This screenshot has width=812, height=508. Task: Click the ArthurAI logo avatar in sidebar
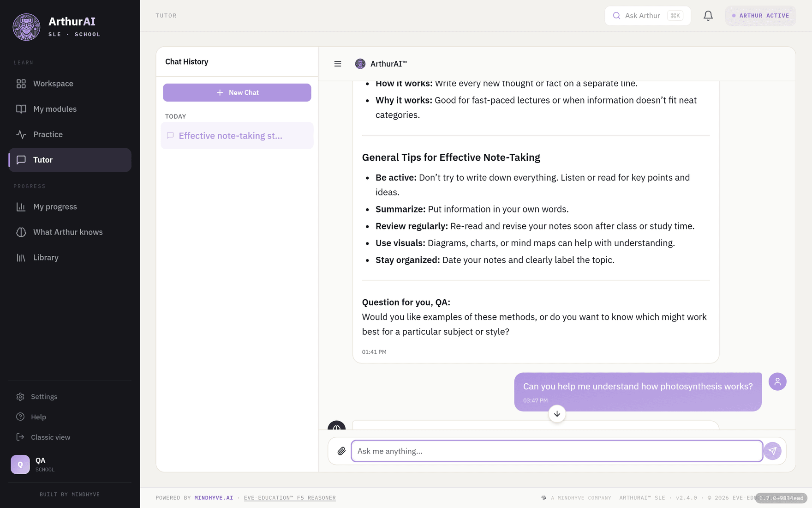[26, 27]
